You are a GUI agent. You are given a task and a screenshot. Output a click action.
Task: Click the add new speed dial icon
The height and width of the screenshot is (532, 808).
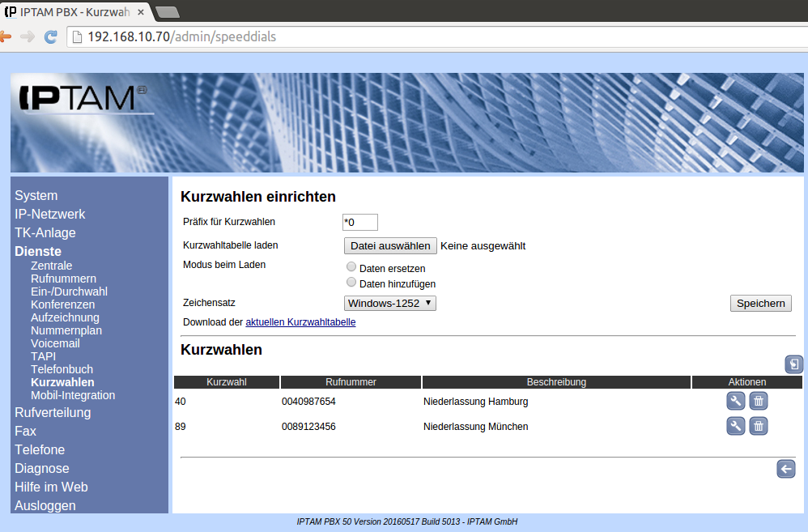[x=793, y=364]
